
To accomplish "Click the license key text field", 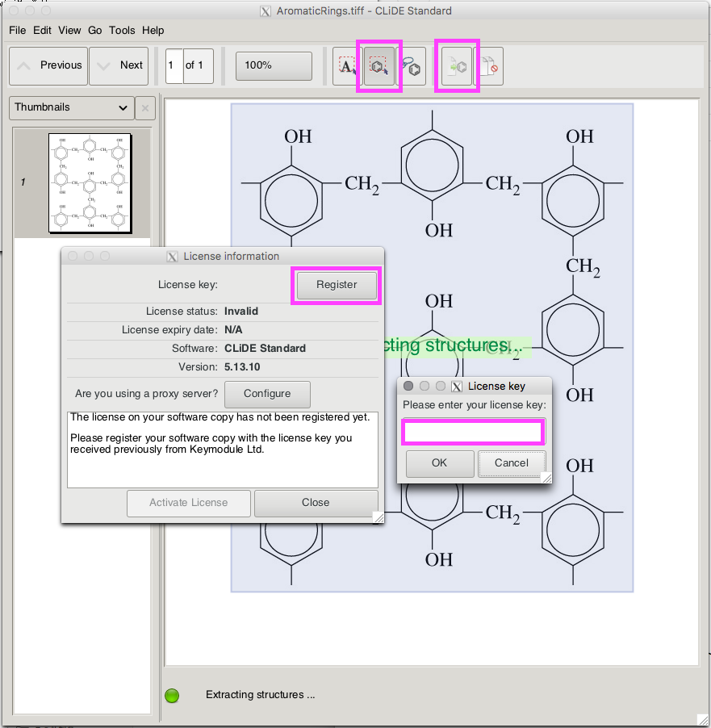I will point(474,433).
